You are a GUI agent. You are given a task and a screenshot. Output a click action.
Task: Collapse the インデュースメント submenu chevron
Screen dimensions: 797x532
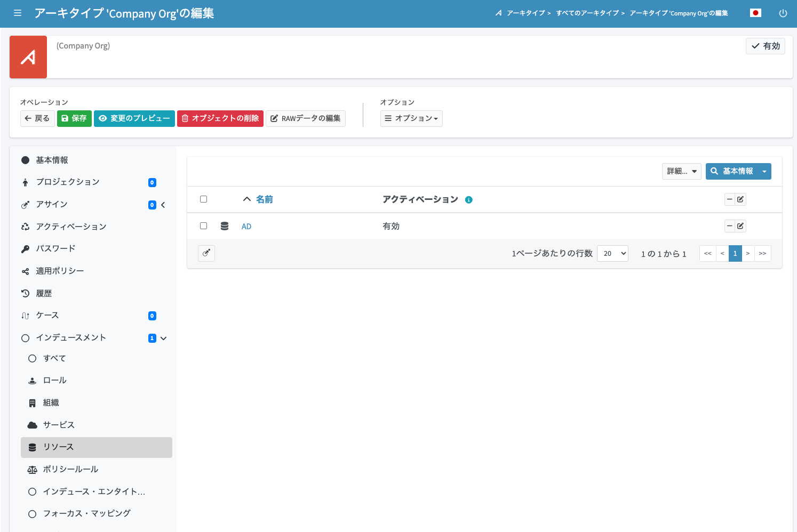click(x=163, y=338)
